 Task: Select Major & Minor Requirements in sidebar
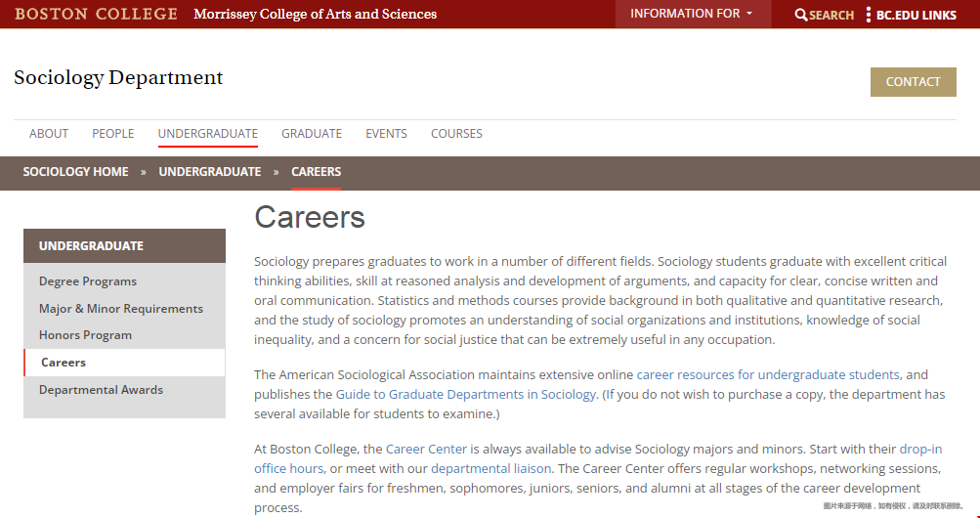pyautogui.click(x=121, y=309)
